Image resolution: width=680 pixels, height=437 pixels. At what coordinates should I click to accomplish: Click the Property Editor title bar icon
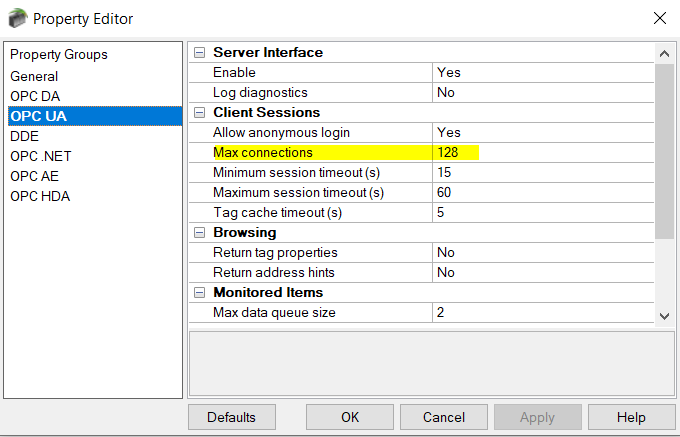click(15, 18)
